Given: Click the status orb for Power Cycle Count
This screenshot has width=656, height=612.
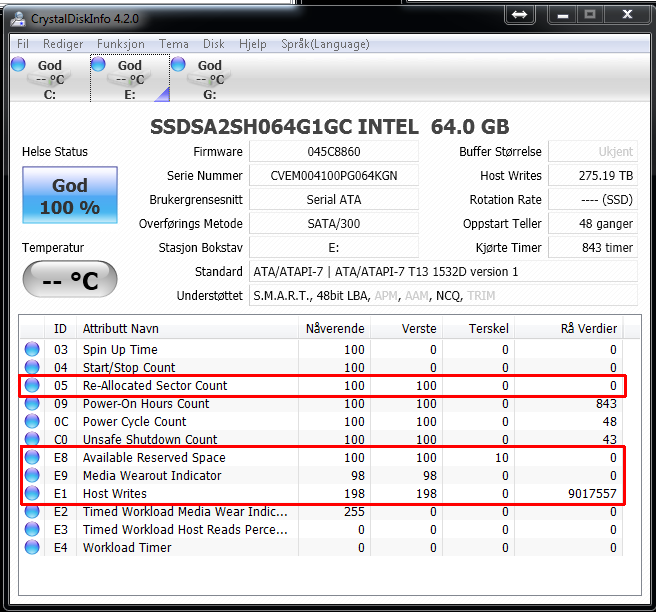Looking at the screenshot, I should pos(32,421).
